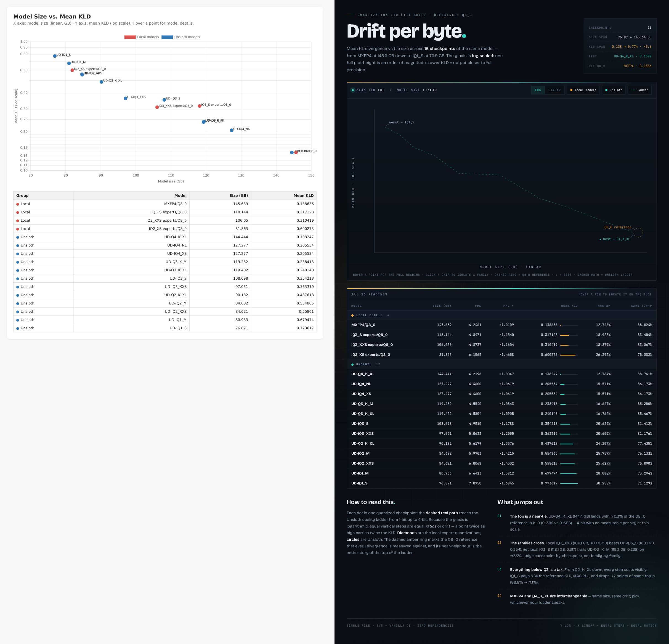The width and height of the screenshot is (669, 644).
Task: Click the PPL value '7.0750'
Action: 475,483
